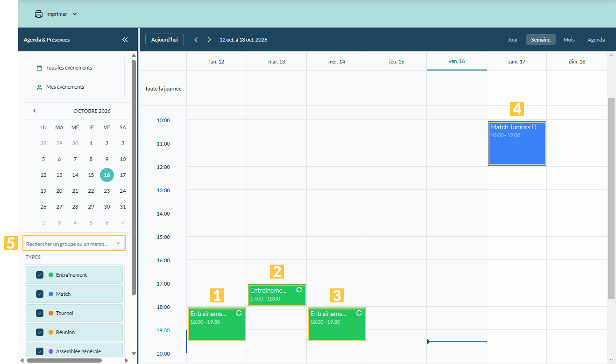Uncheck the Match type checkbox
The width and height of the screenshot is (616, 364).
[40, 294]
